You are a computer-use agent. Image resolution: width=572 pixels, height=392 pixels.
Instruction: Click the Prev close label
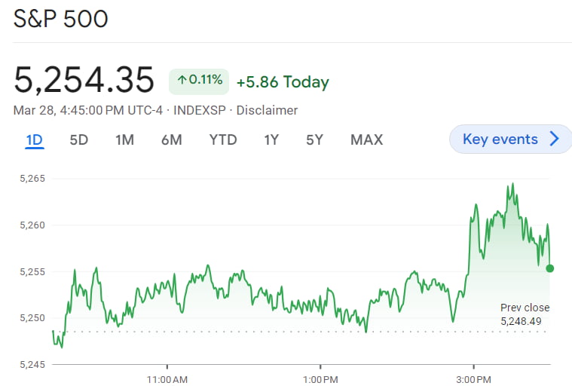coord(525,308)
